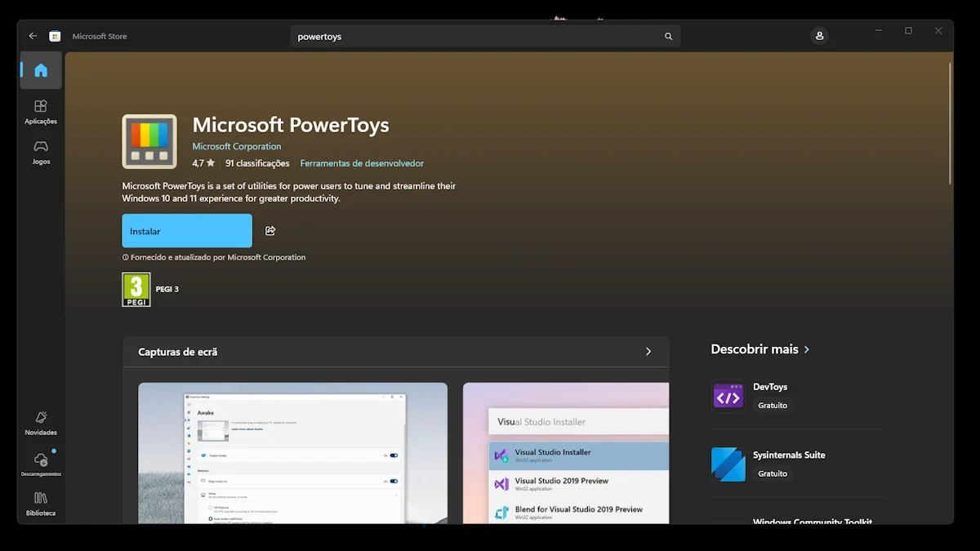The height and width of the screenshot is (551, 980).
Task: Open the Awake settings screenshot thumbnail
Action: 292,453
